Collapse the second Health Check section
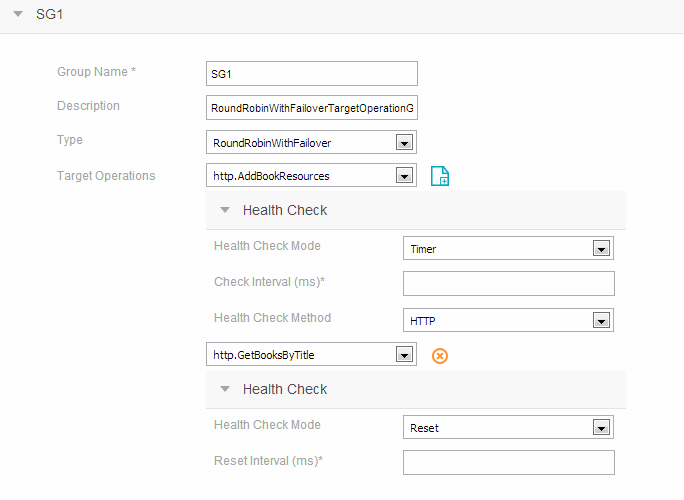This screenshot has height=500, width=684. [x=225, y=389]
